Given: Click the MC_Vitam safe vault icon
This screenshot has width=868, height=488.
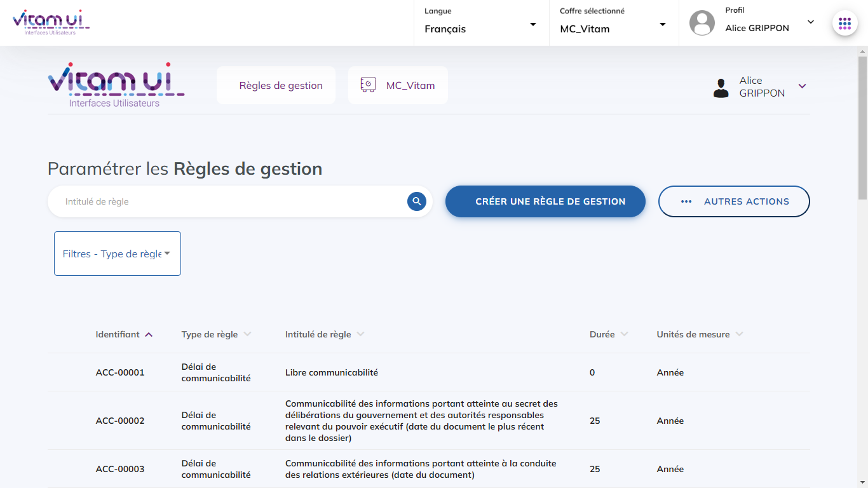Looking at the screenshot, I should [x=368, y=85].
